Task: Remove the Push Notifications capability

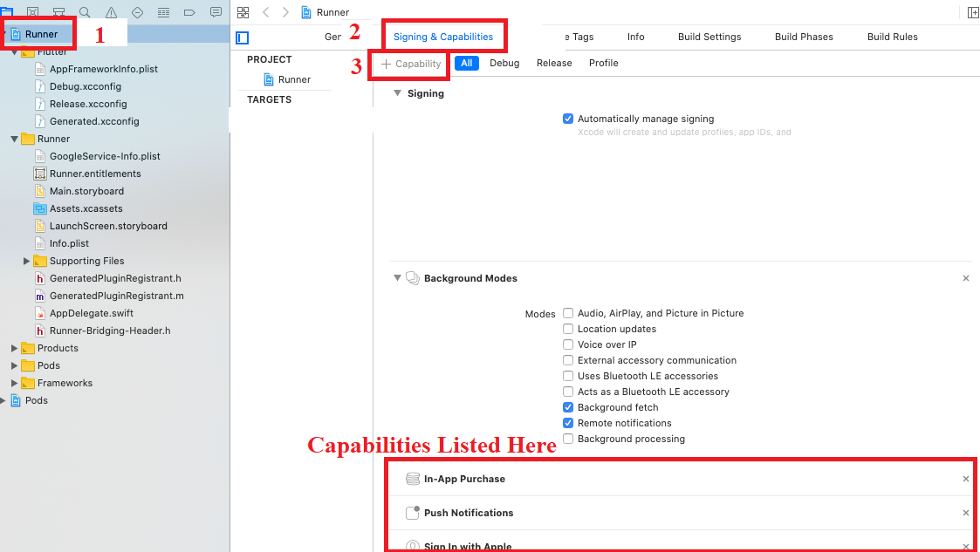Action: (966, 513)
